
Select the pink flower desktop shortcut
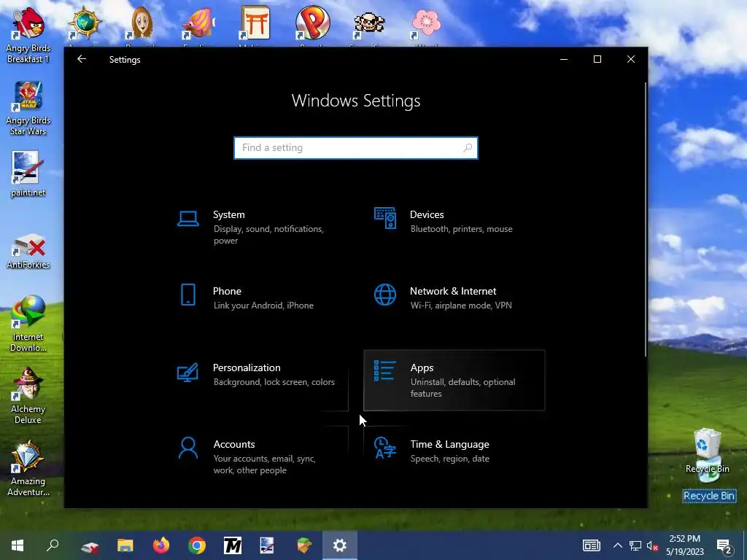point(426,24)
